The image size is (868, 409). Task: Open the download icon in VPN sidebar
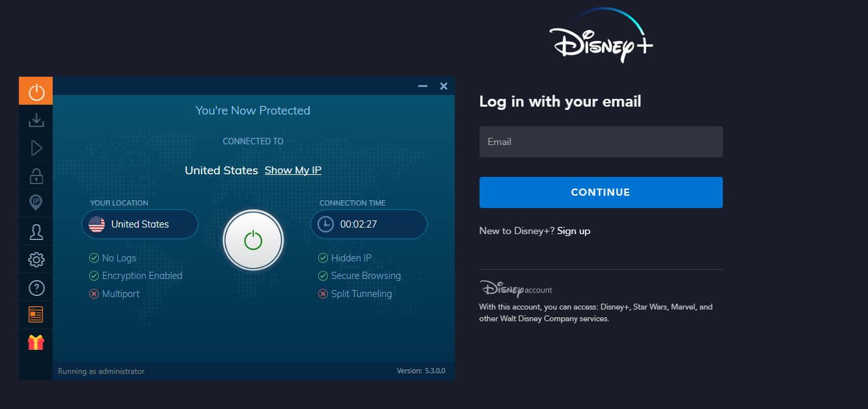pyautogui.click(x=36, y=120)
